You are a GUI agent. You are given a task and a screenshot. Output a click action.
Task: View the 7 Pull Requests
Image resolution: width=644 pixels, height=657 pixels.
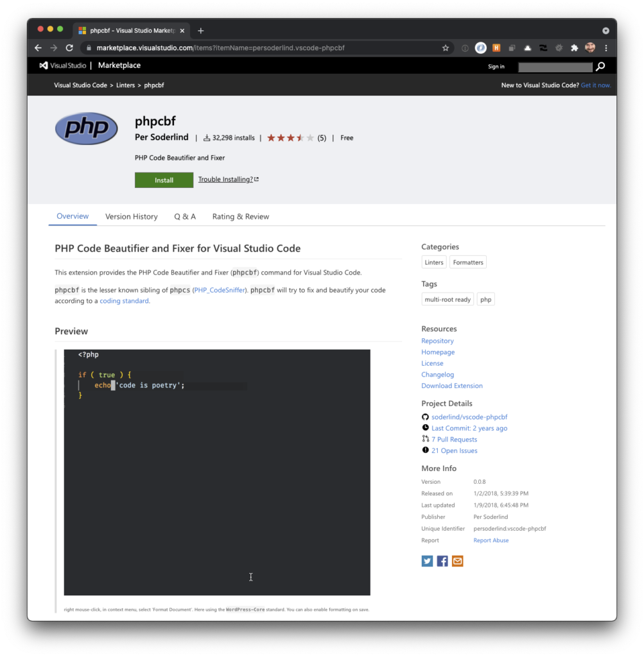point(454,439)
